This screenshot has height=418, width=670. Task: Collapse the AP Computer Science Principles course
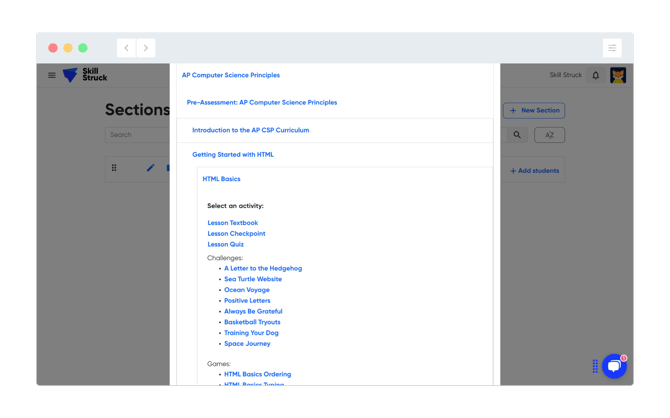pyautogui.click(x=231, y=75)
